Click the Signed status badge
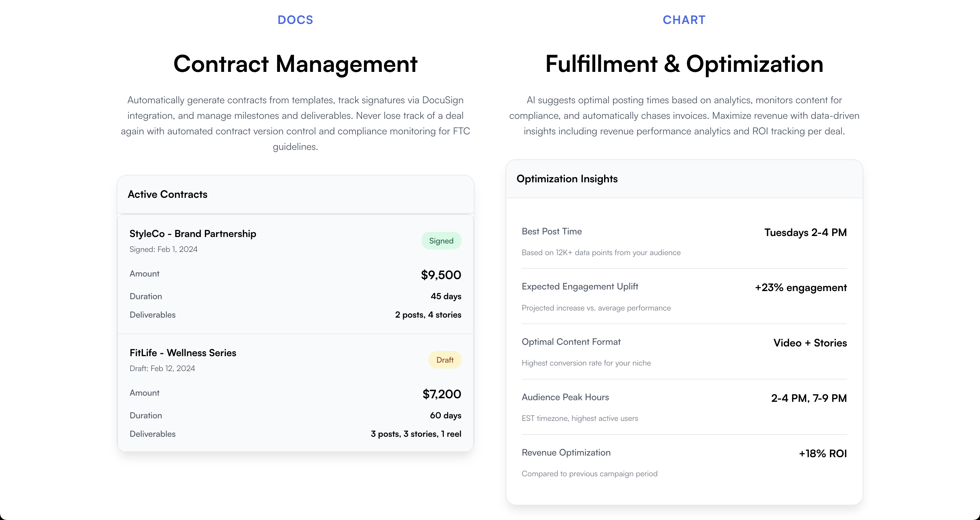This screenshot has width=980, height=520. click(441, 240)
